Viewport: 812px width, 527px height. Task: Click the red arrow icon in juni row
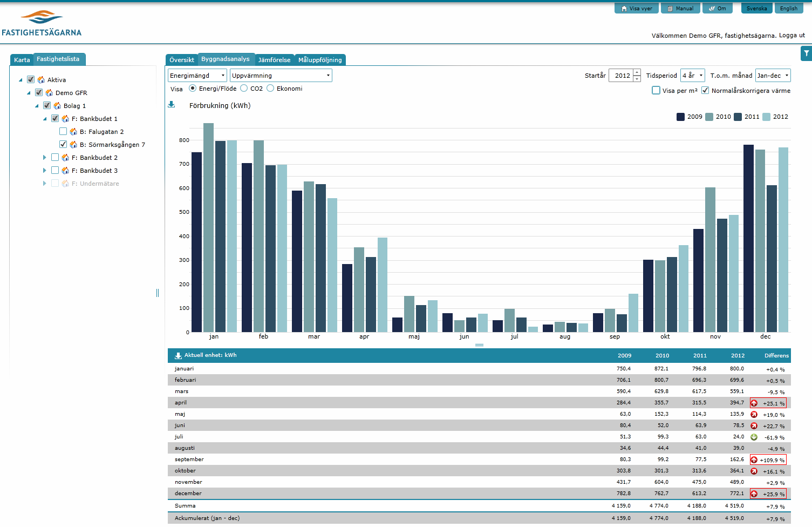click(x=754, y=426)
